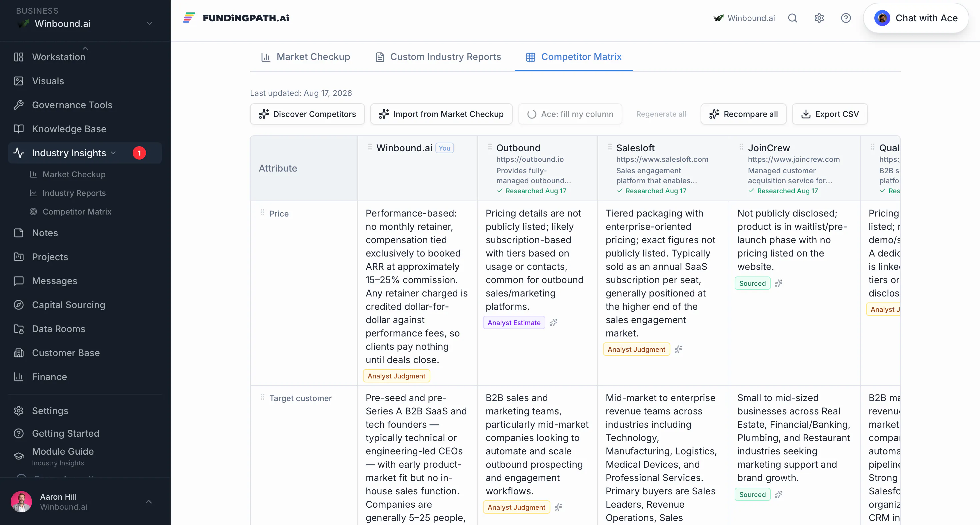Open https://www.salesloft.com link
Viewport: 980px width, 525px height.
click(662, 159)
